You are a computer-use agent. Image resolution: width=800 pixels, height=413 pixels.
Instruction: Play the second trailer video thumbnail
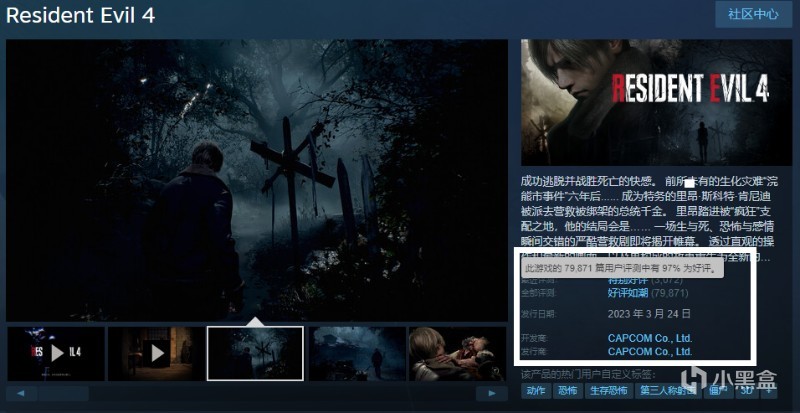[x=157, y=353]
